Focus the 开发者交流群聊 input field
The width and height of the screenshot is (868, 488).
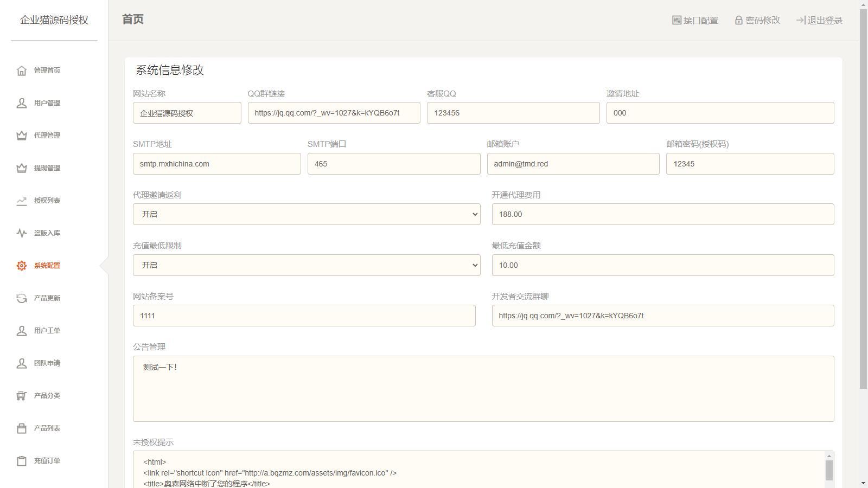tap(663, 316)
